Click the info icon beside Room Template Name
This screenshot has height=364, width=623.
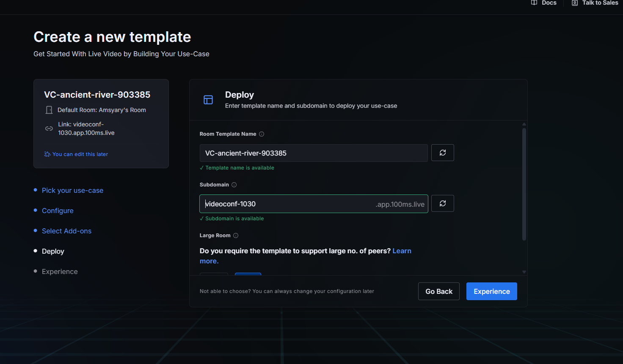(x=262, y=134)
